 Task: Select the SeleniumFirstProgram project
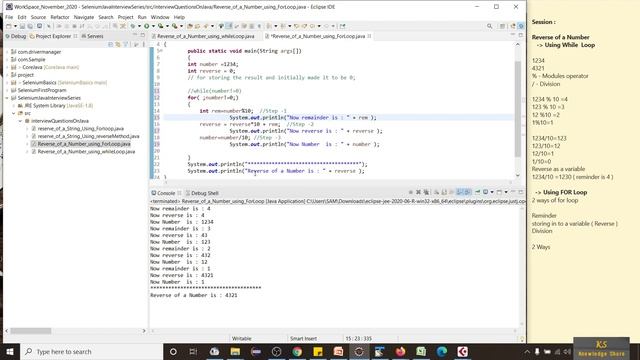tap(42, 90)
